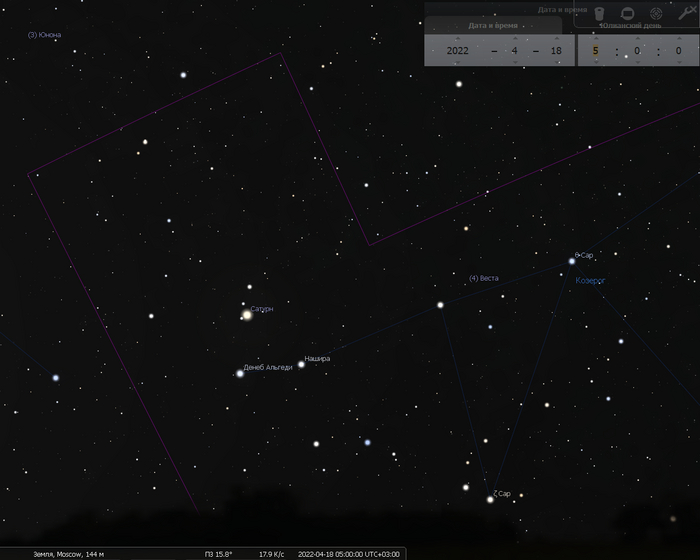
Task: Increase the hour value 5
Action: tap(596, 39)
